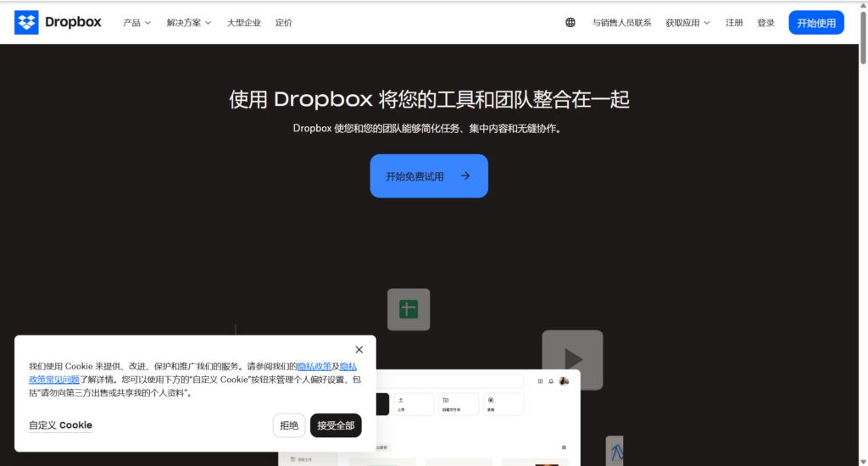Screen dimensions: 868x466
Task: Expand the 解决方案 menu
Action: pos(189,23)
